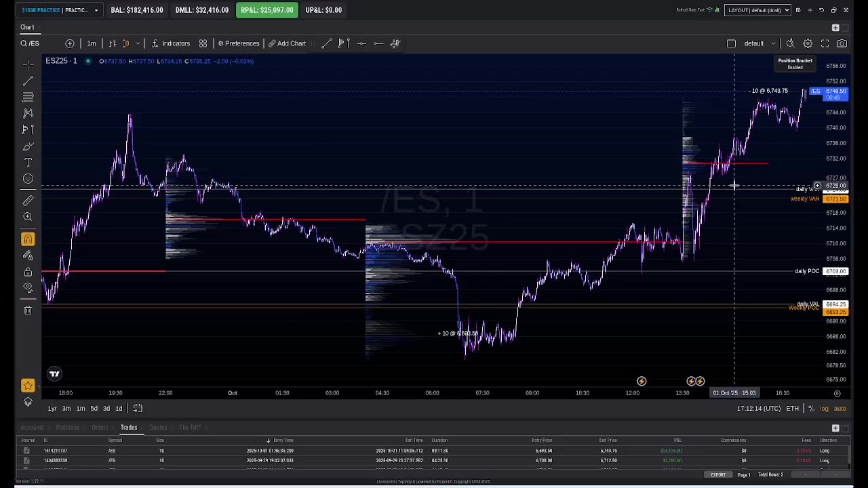Image resolution: width=868 pixels, height=488 pixels.
Task: Toggle the auto scale
Action: coord(840,409)
